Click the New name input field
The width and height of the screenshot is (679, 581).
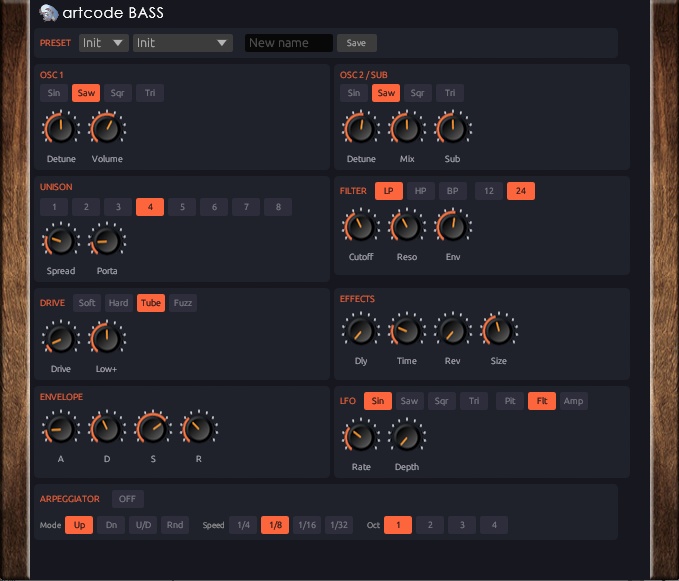pos(289,43)
